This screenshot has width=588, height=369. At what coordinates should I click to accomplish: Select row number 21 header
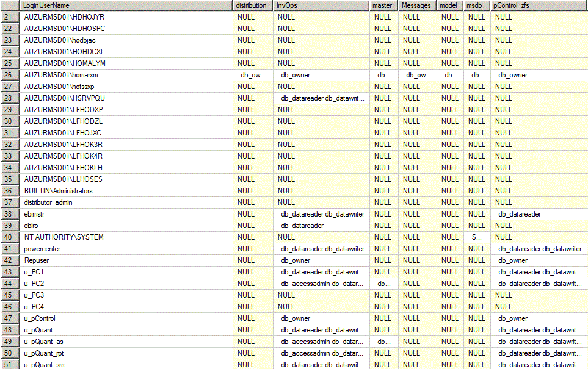coord(10,17)
